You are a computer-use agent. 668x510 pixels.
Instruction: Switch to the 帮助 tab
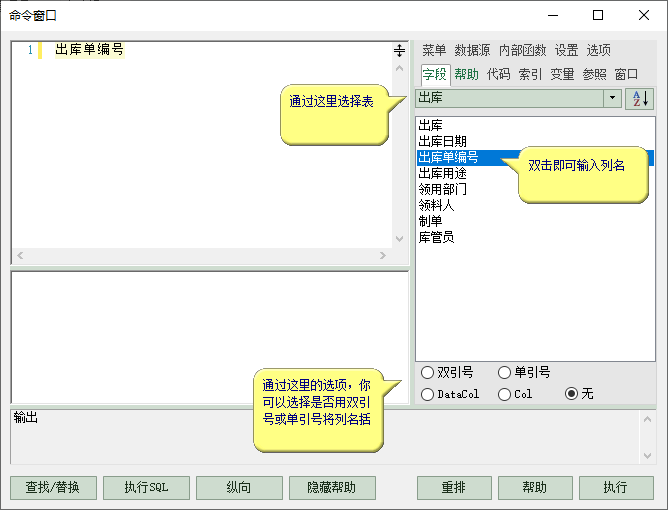click(466, 74)
